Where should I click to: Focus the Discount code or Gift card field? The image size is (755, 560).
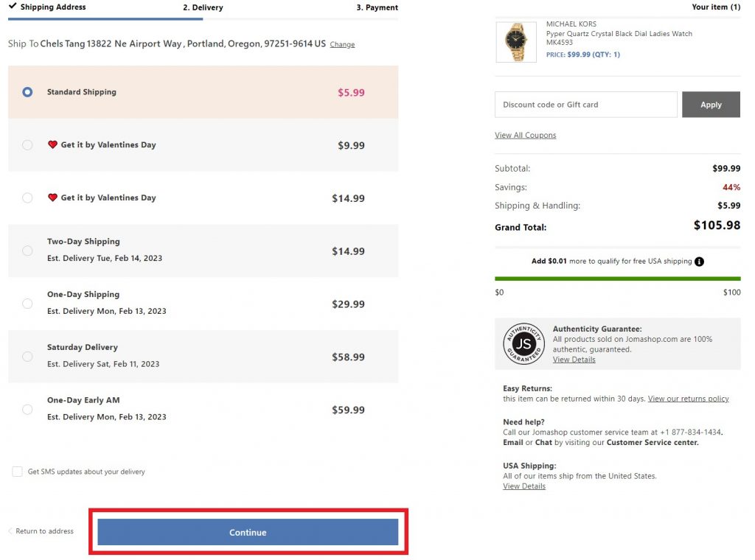586,105
